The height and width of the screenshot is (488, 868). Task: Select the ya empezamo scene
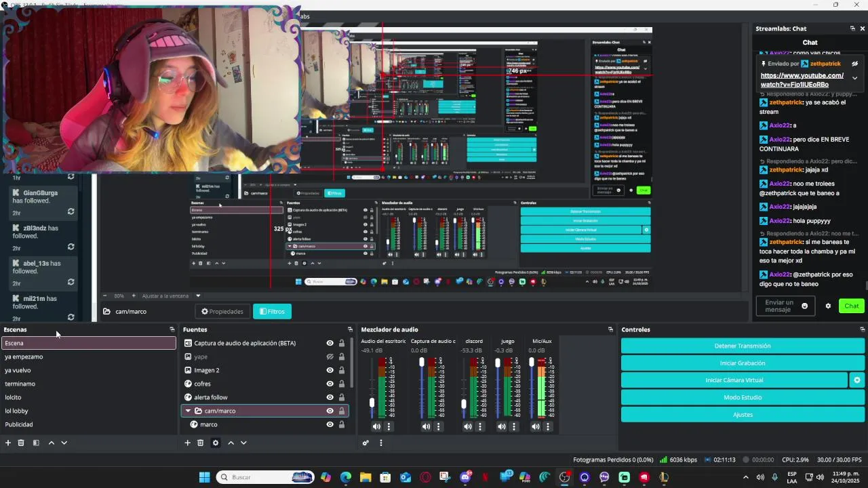(x=88, y=357)
